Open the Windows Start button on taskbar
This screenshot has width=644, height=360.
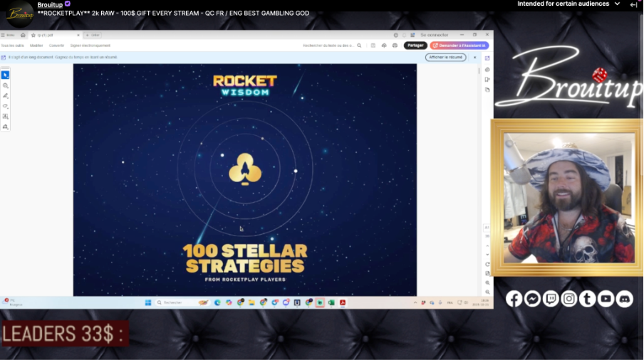(x=148, y=302)
